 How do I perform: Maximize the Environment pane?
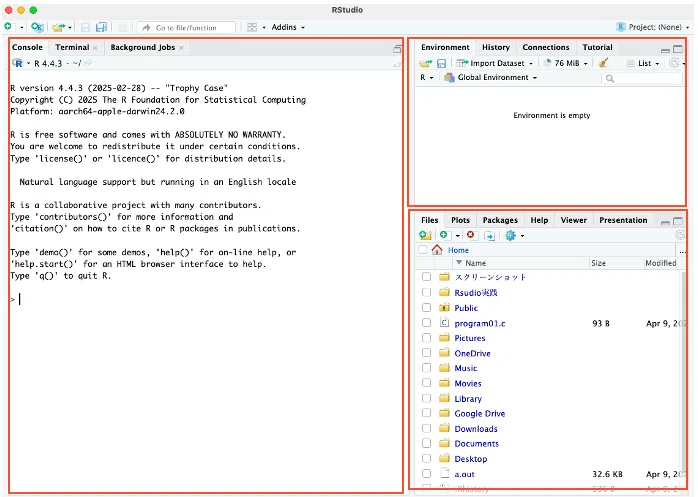tap(678, 49)
